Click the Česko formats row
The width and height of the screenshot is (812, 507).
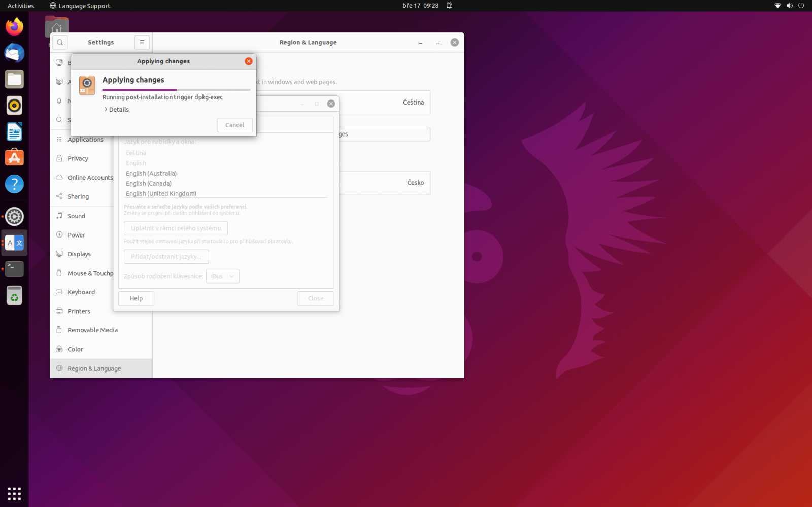[384, 183]
